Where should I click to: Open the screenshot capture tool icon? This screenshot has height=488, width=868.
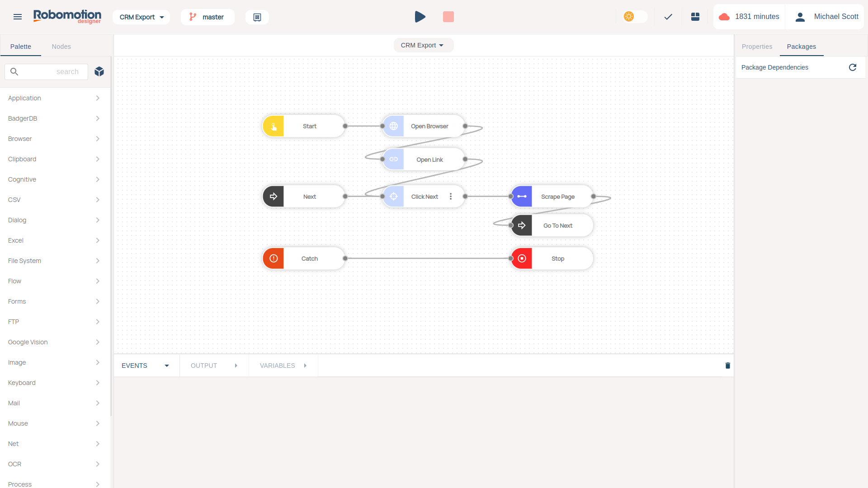[257, 17]
